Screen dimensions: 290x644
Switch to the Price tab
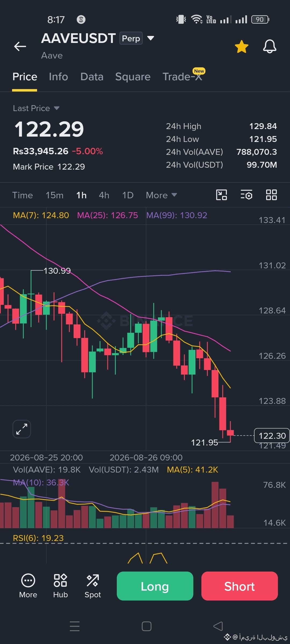pos(25,77)
